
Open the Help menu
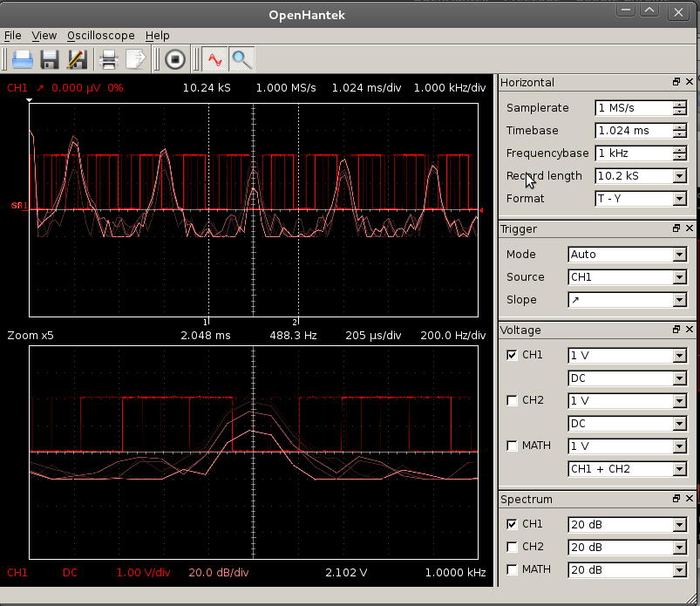(158, 36)
